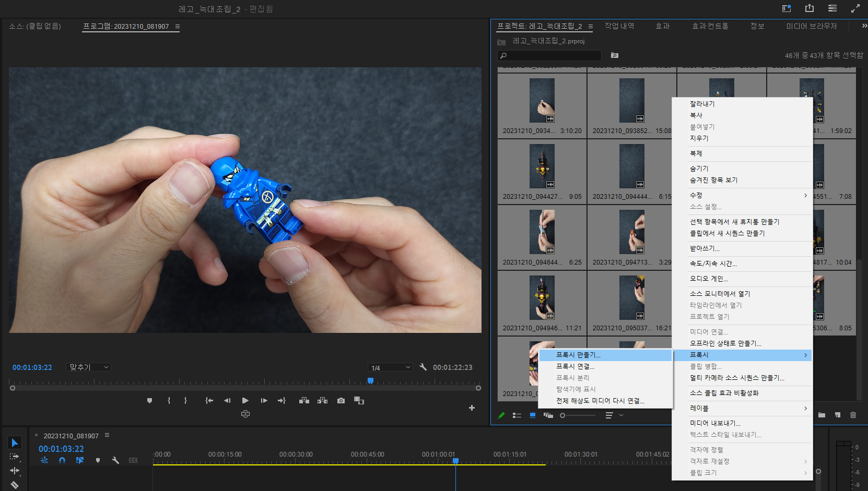Choose 전체 해상도 미디어 다시 연결...
The image size is (868, 491).
click(x=606, y=401)
